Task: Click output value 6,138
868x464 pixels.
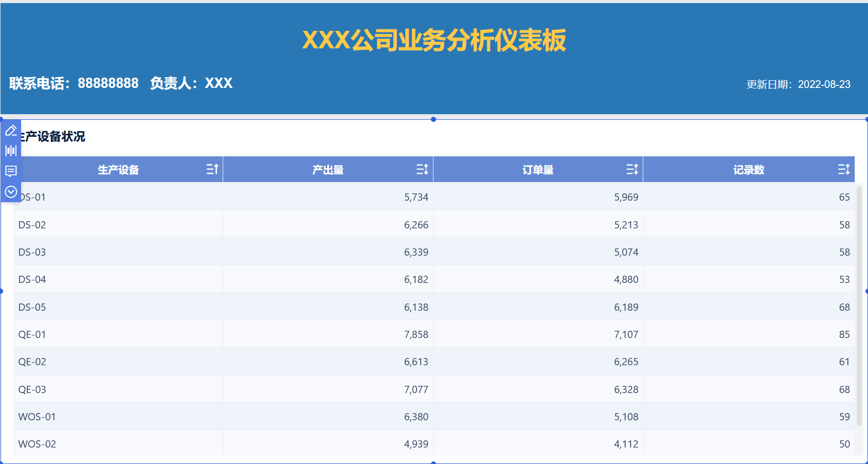Action: tap(416, 307)
